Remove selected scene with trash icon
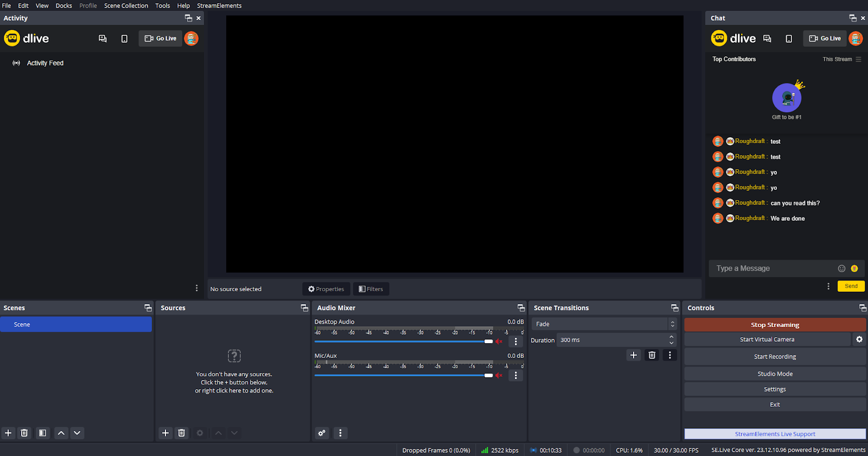Viewport: 868px width, 456px height. 24,433
